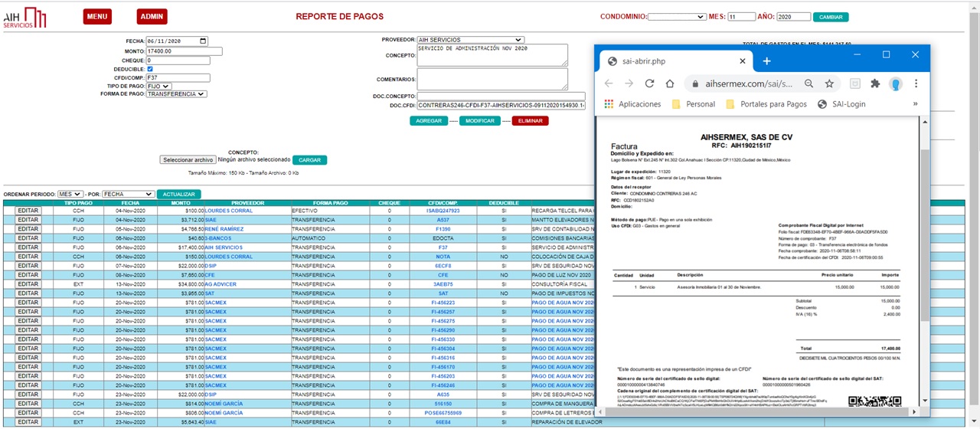Click the CONCEPTO text area

[x=492, y=55]
